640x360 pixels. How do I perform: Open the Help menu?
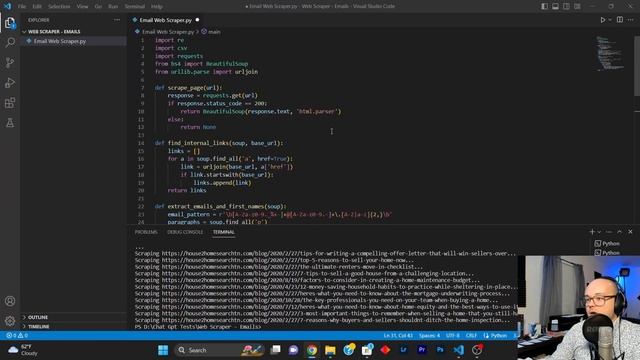coord(157,7)
